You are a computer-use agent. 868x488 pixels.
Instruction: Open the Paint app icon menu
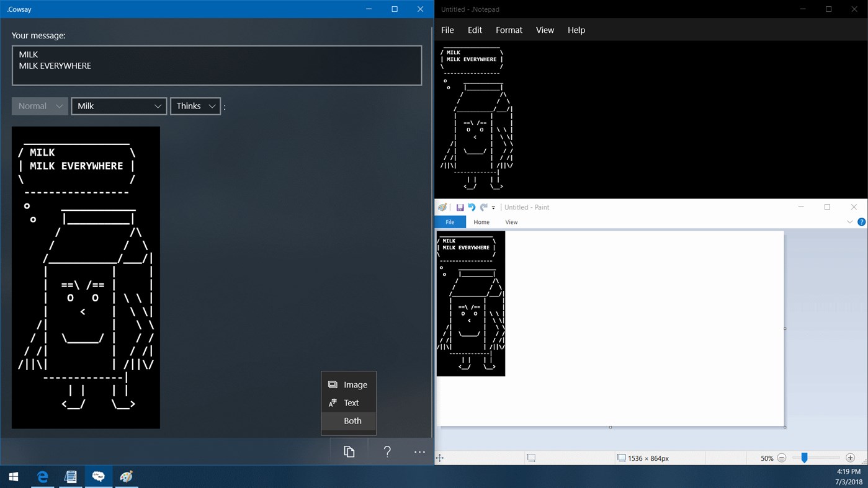click(x=442, y=206)
